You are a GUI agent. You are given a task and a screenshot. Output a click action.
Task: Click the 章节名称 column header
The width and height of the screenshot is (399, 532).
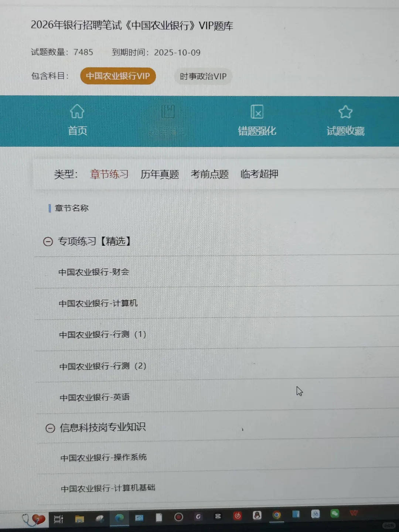click(x=72, y=208)
